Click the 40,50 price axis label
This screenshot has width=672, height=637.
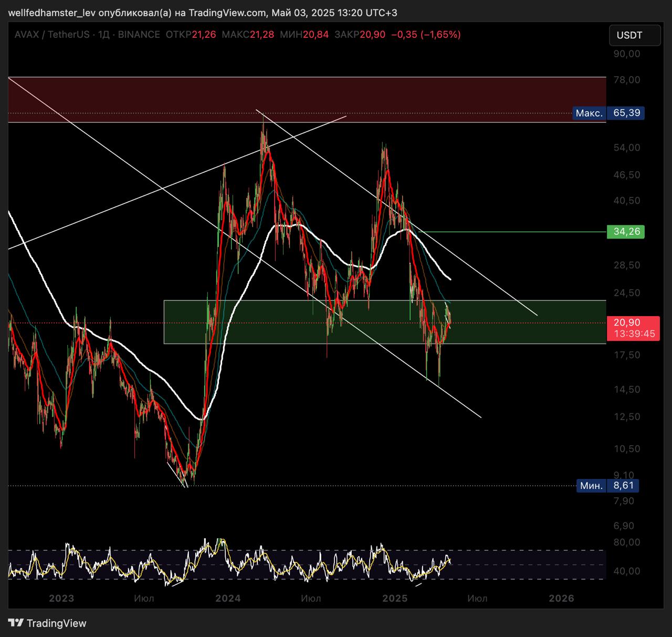click(x=627, y=201)
